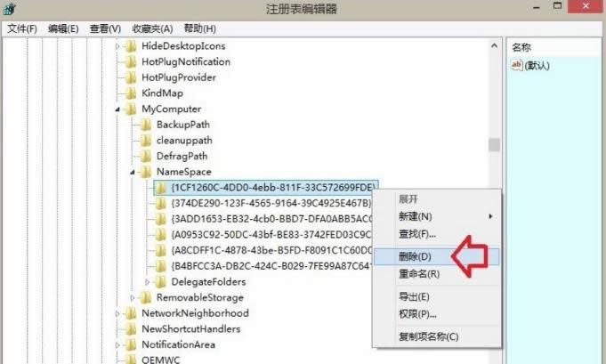This screenshot has width=606, height=364.
Task: Select the HideDesktopIcons folder icon
Action: [x=131, y=46]
